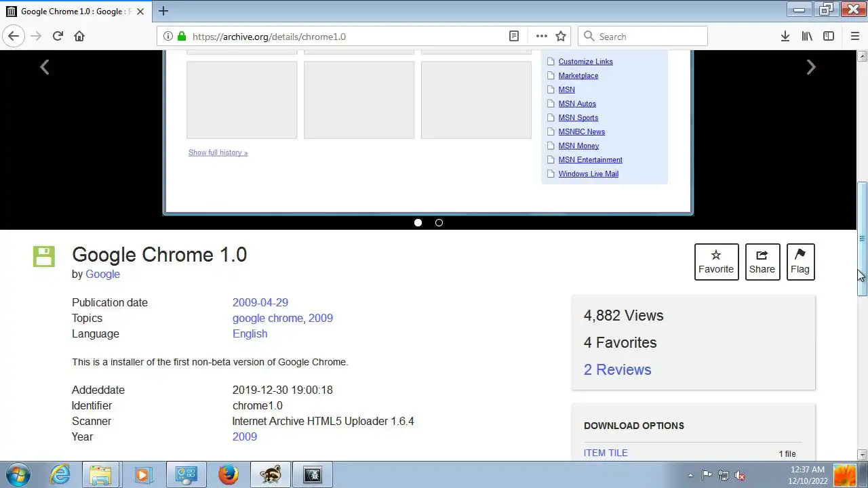
Task: Click the green floppy software icon
Action: [43, 256]
